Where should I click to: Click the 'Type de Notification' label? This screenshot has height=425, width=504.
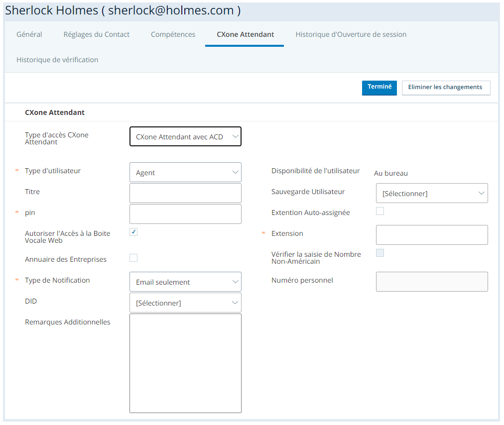[x=57, y=281]
